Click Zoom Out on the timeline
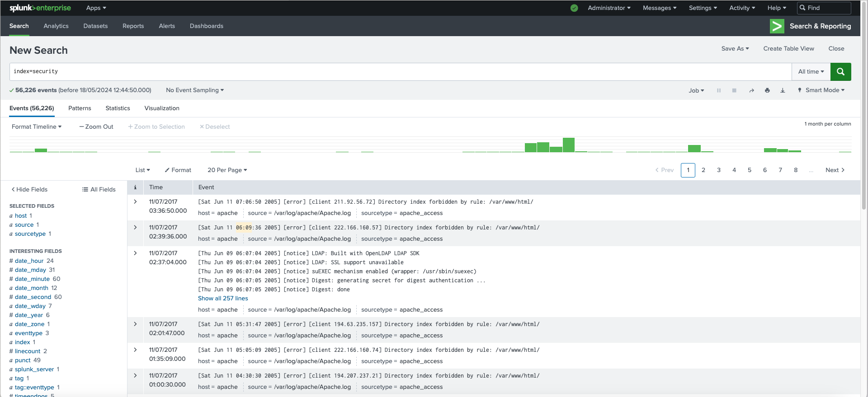The image size is (868, 397). coord(96,126)
